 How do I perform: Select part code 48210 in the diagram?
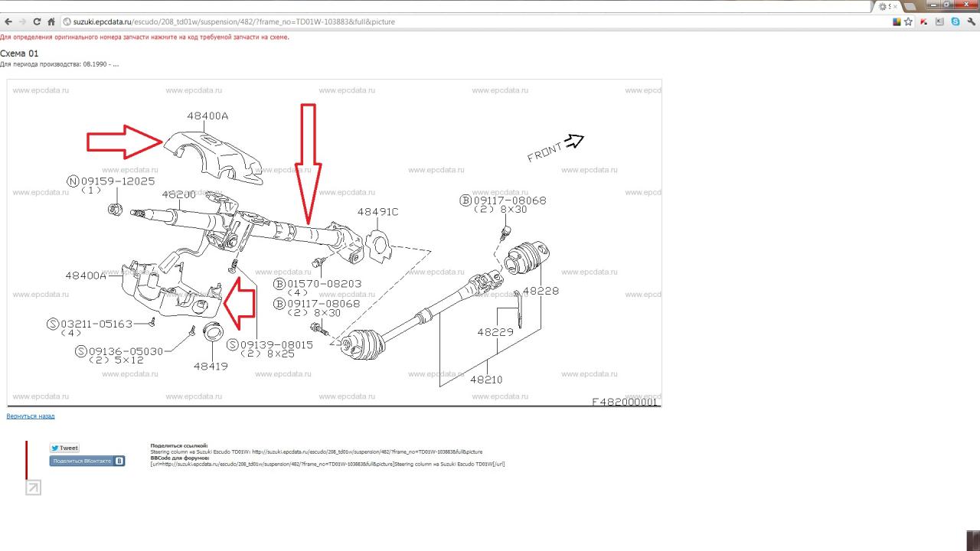[486, 380]
